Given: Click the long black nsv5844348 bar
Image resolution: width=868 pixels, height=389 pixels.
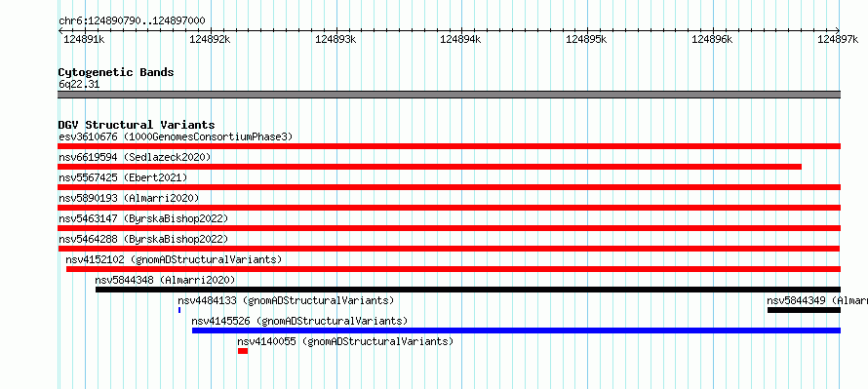Looking at the screenshot, I should click(468, 290).
